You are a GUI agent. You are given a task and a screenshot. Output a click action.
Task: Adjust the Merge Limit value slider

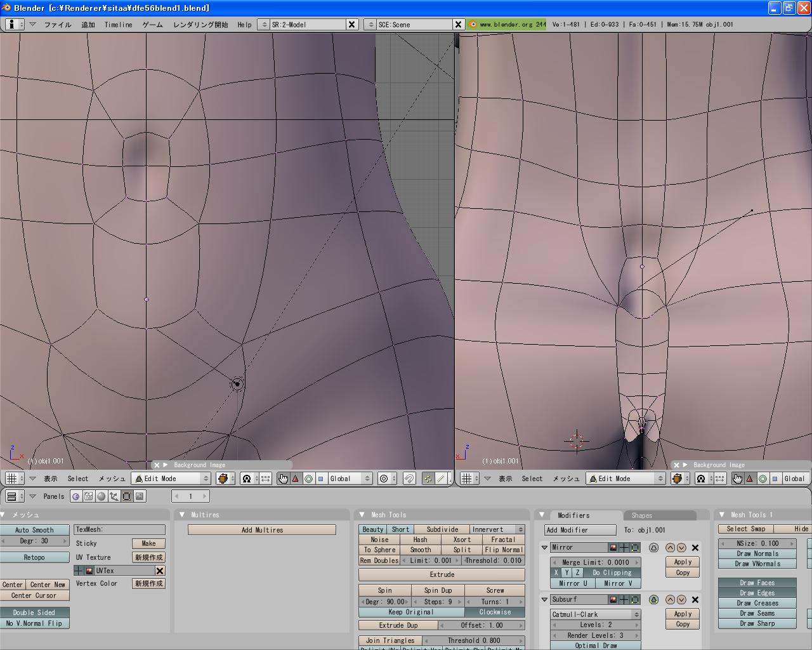coord(595,562)
